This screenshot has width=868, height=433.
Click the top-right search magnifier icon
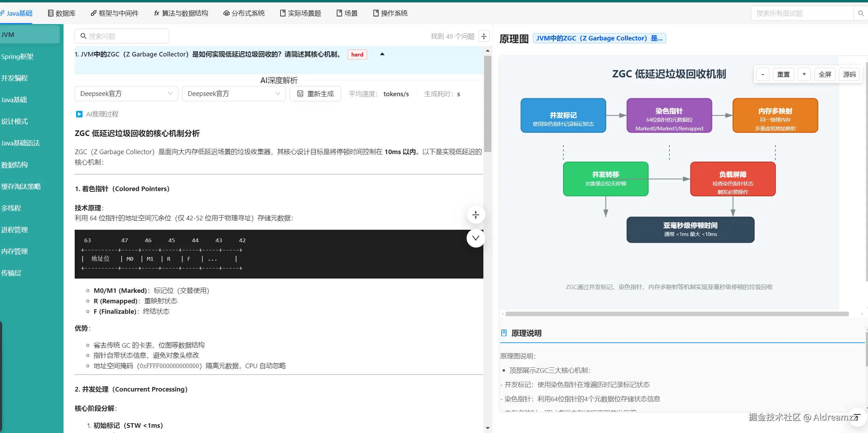tap(861, 13)
